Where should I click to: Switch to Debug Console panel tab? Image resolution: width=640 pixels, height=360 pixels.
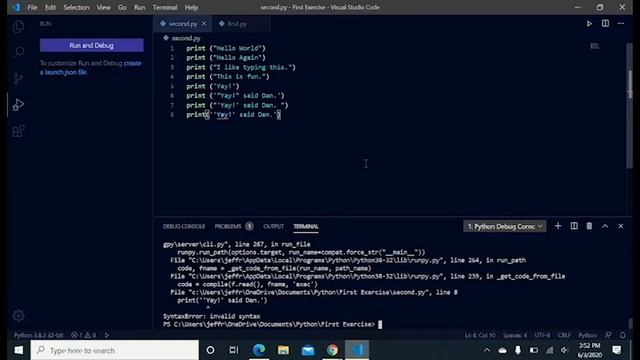[x=184, y=226]
